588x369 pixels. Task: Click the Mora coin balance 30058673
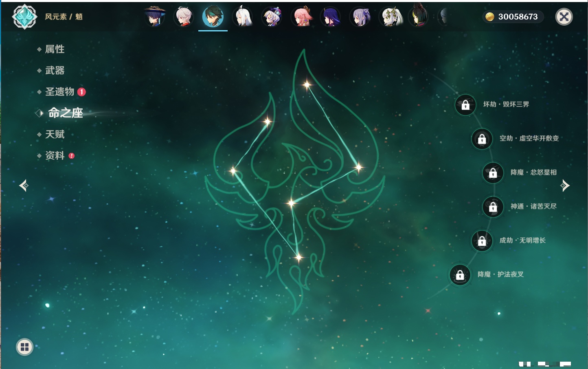tap(513, 17)
